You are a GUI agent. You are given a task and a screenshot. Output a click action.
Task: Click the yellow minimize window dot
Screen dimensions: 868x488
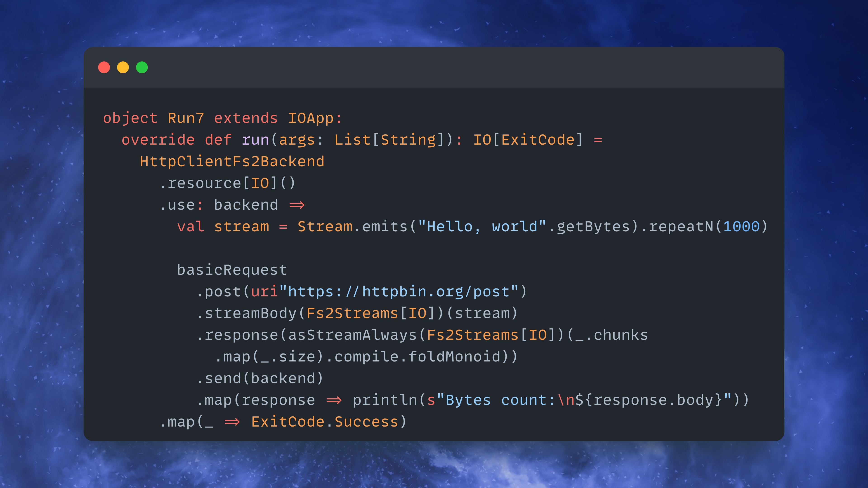pos(123,67)
